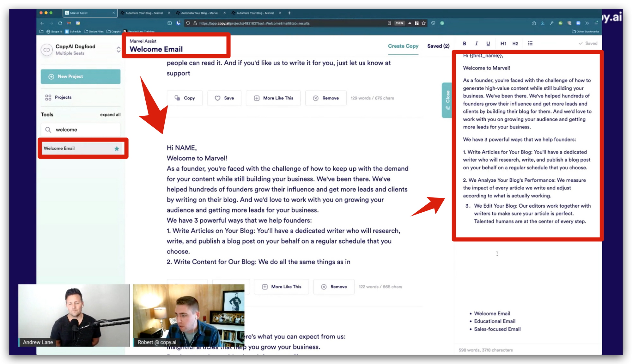632x364 pixels.
Task: Bookmark this page with the star icon
Action: click(x=424, y=23)
